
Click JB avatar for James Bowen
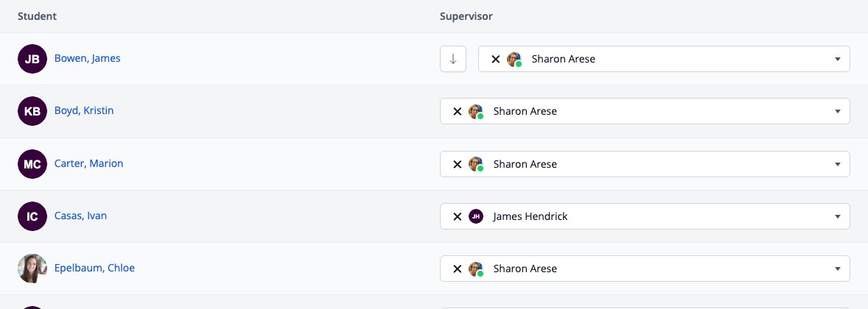coord(32,59)
